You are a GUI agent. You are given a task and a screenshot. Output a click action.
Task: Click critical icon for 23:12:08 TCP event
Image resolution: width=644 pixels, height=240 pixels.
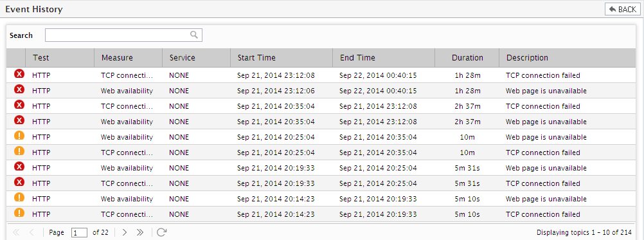tap(19, 74)
